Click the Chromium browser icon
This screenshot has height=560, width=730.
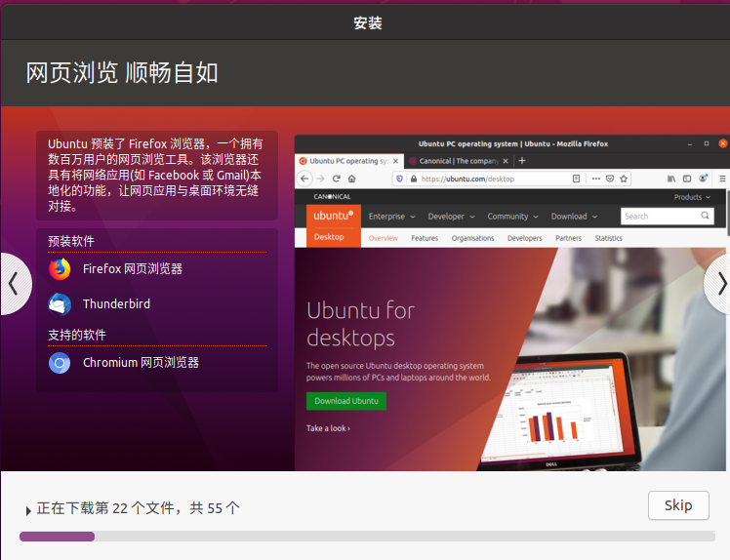click(60, 363)
